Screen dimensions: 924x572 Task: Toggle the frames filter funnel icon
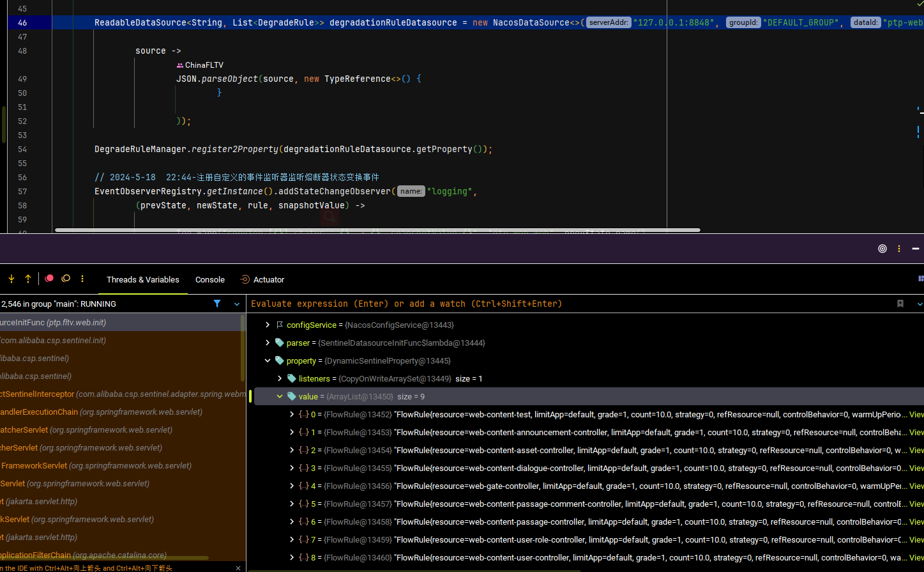(x=217, y=304)
